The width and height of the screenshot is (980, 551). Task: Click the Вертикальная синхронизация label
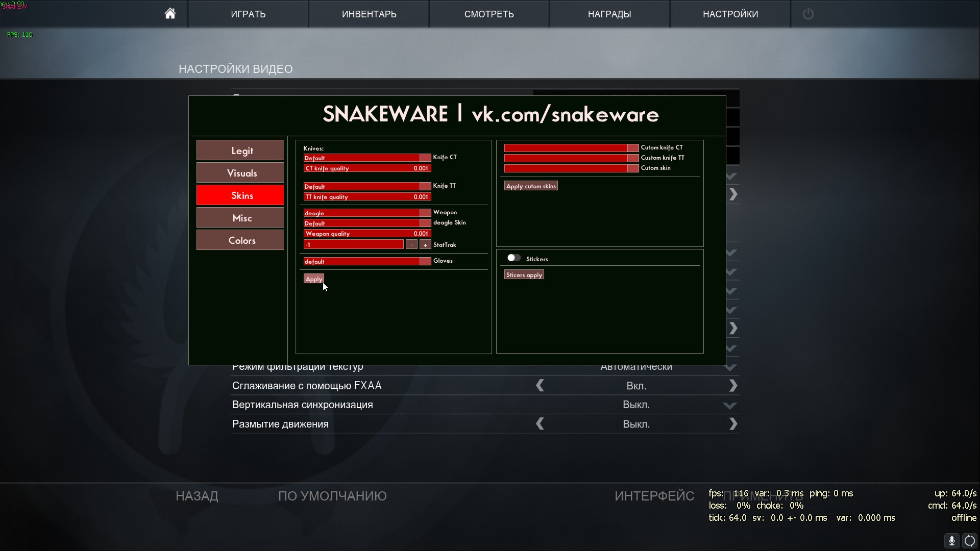[302, 405]
